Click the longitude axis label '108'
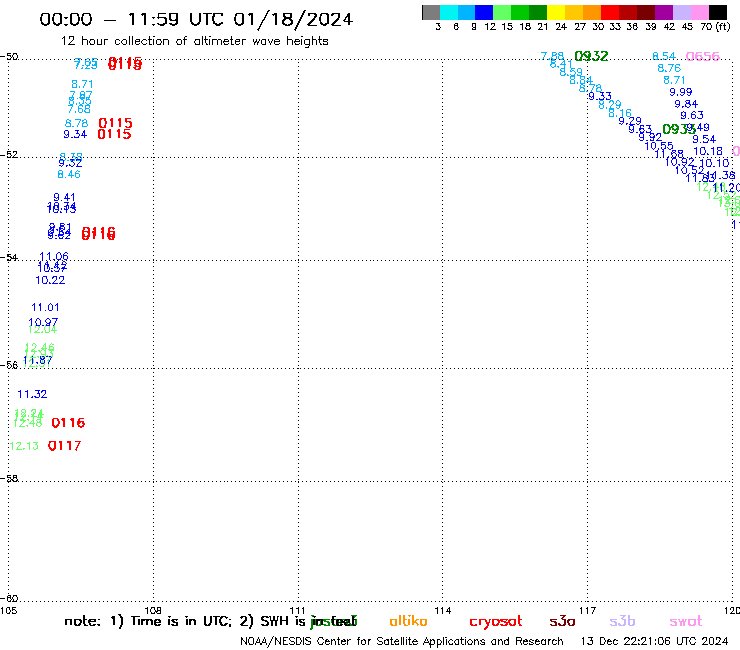The height and width of the screenshot is (650, 740). [x=153, y=610]
